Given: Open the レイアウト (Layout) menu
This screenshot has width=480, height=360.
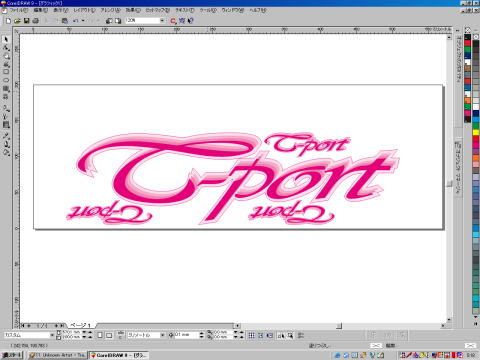Looking at the screenshot, I should [x=84, y=10].
